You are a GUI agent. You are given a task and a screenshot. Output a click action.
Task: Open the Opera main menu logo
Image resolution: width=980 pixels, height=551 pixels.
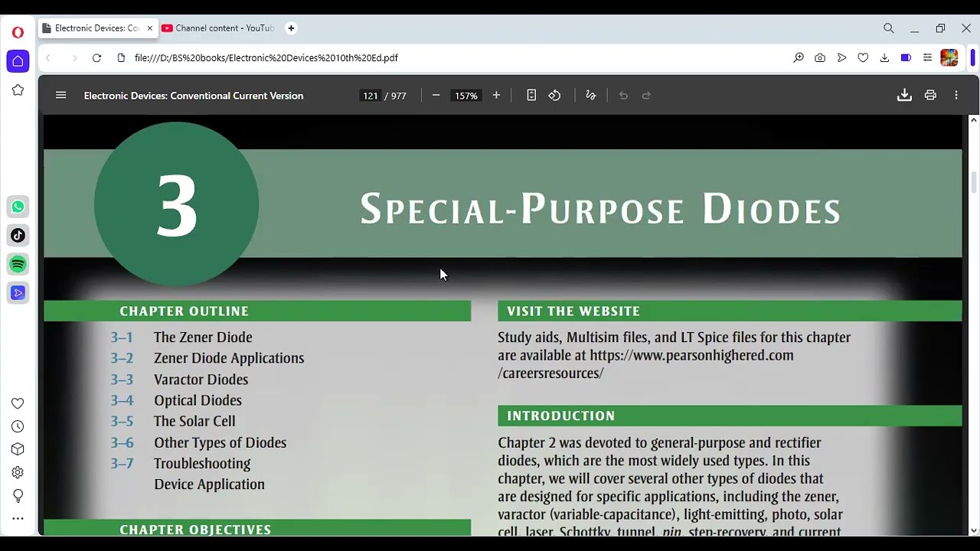[x=18, y=32]
